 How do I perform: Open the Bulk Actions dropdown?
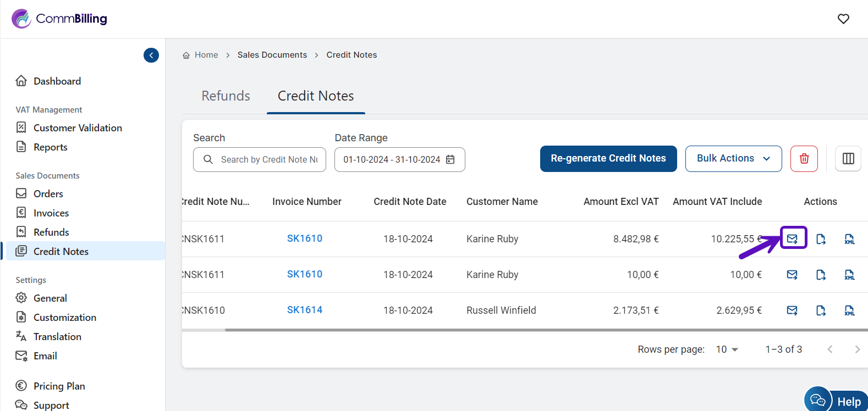733,159
